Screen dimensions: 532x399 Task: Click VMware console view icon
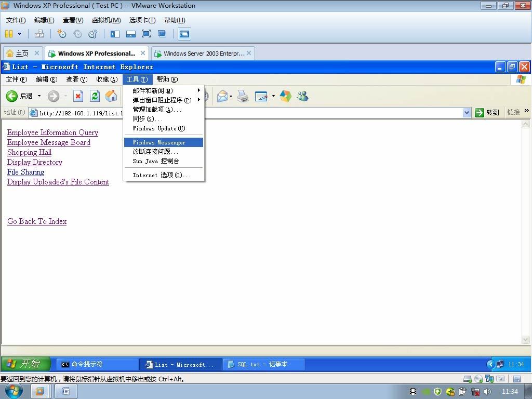click(x=184, y=34)
